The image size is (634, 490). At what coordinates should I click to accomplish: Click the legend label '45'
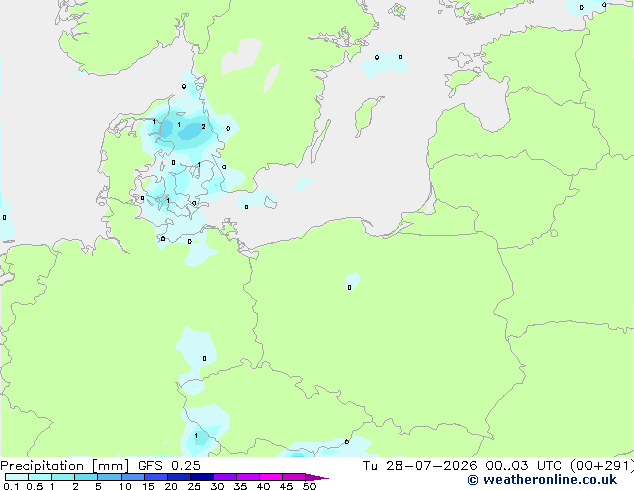(286, 486)
